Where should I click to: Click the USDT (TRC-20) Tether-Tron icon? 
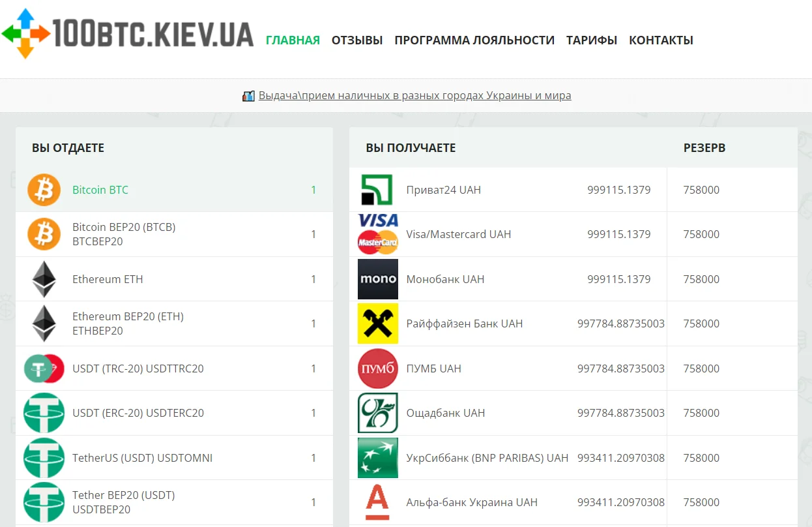tap(44, 369)
